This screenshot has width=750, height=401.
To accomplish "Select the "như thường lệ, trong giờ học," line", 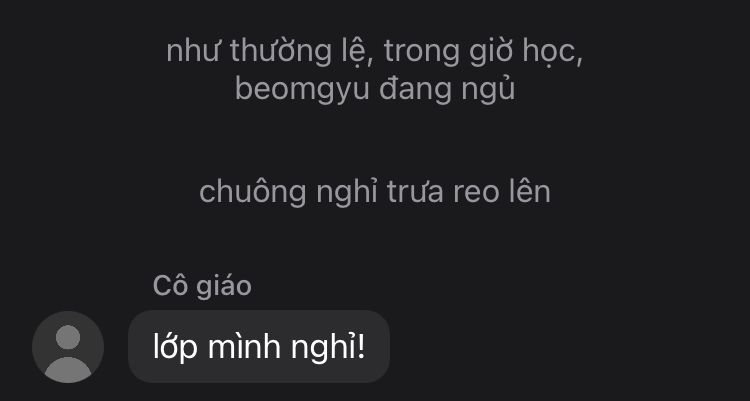I will tap(375, 52).
